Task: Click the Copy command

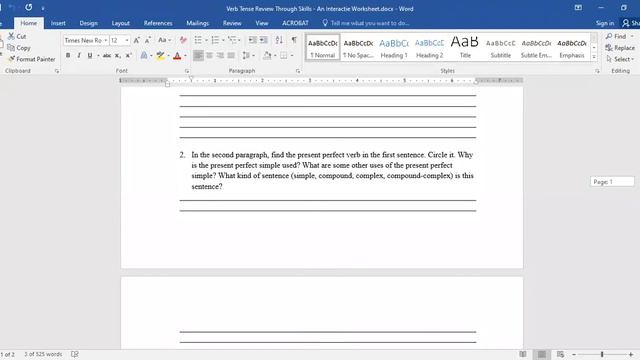Action: (x=19, y=48)
